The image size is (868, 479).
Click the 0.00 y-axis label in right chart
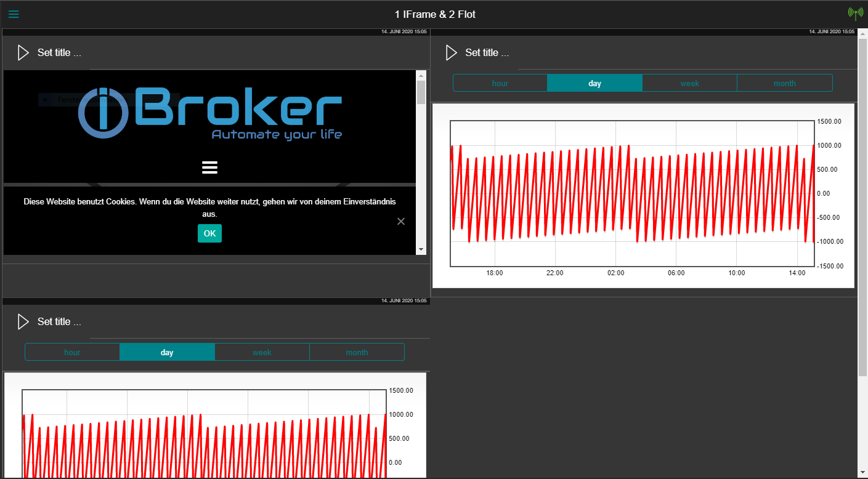[824, 193]
